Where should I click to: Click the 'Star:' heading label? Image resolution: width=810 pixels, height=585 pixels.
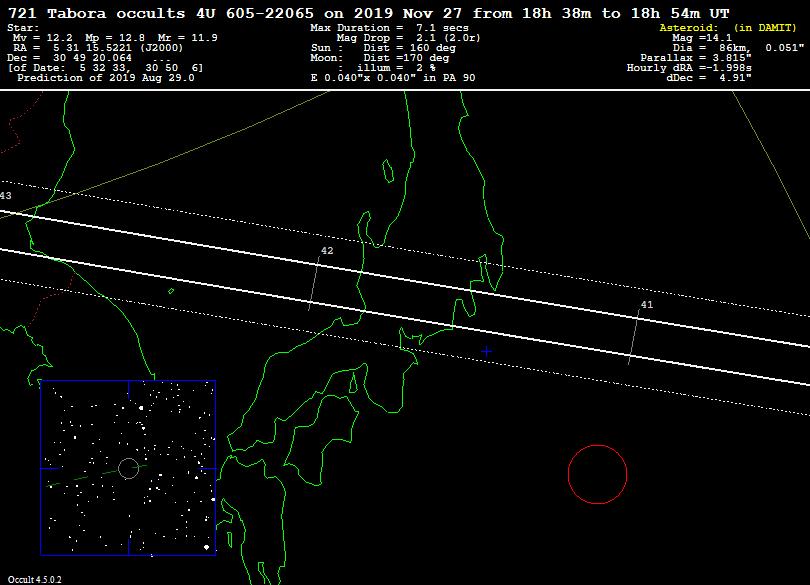click(x=23, y=28)
